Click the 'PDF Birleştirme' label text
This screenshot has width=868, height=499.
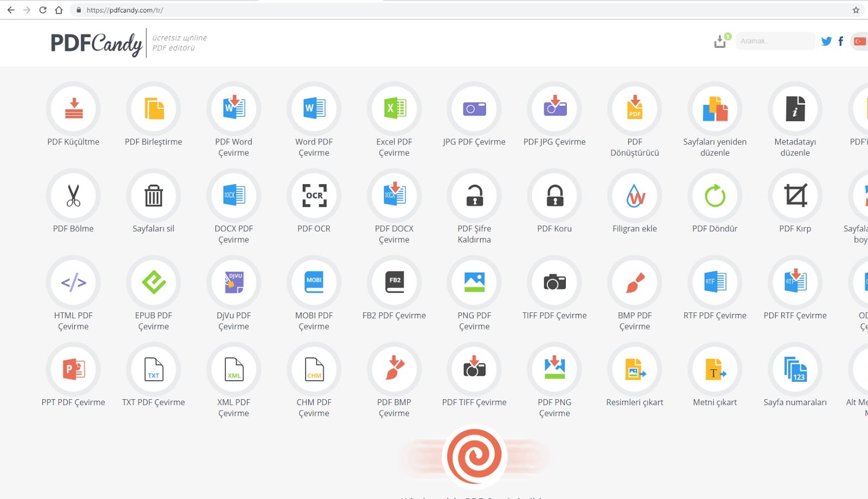[154, 142]
